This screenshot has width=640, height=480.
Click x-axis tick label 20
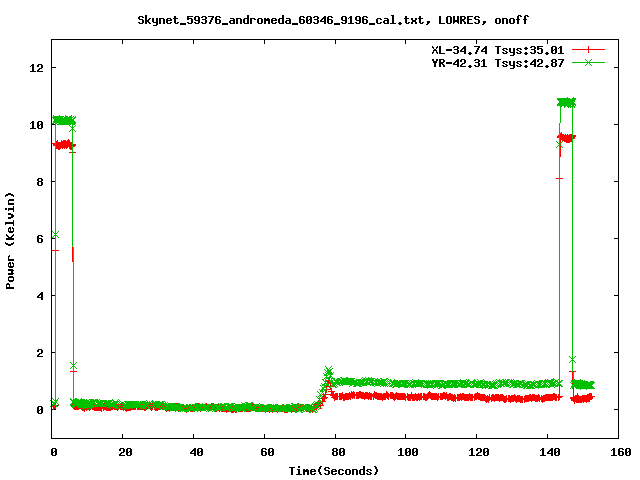125,452
